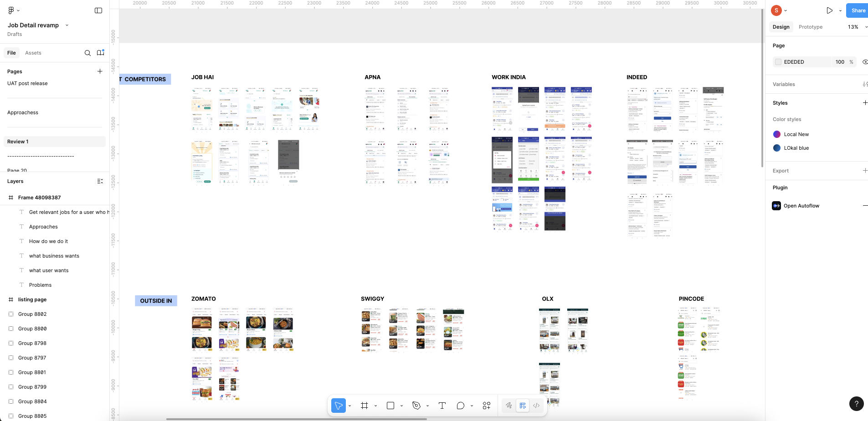The height and width of the screenshot is (421, 868).
Task: Open variables settings icon
Action: click(865, 84)
